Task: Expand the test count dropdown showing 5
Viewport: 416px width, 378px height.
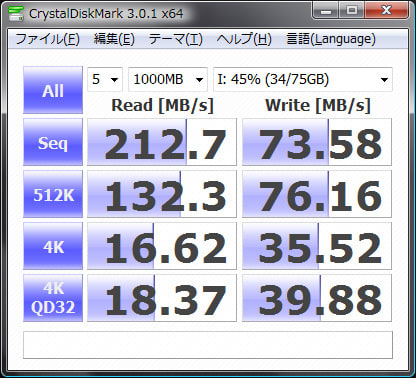Action: click(x=105, y=79)
